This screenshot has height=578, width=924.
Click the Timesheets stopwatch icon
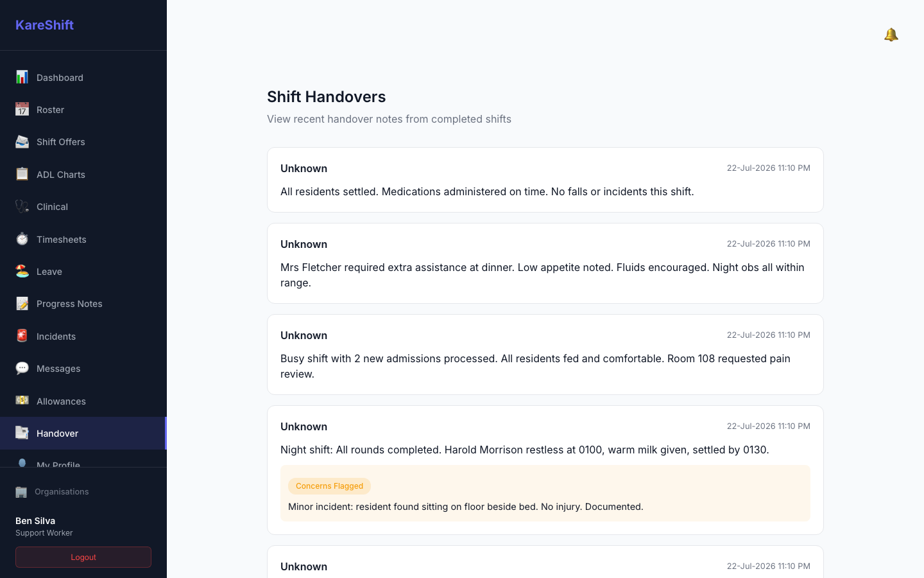(x=22, y=239)
